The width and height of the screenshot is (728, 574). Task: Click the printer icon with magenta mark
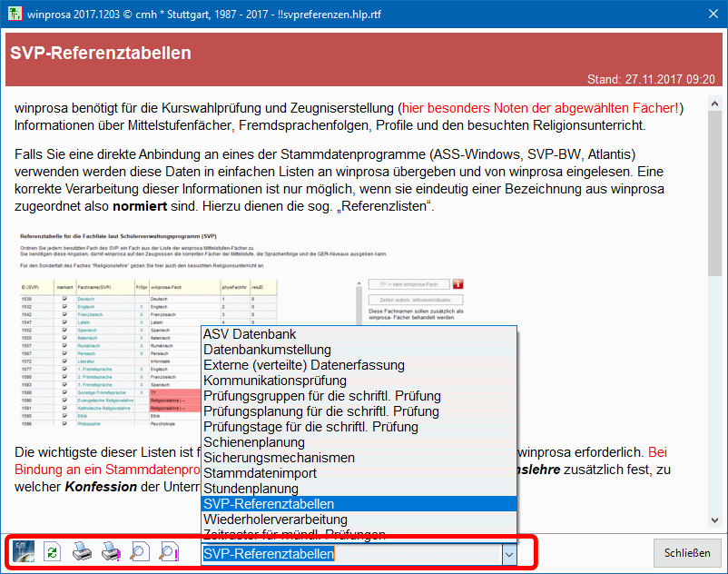110,552
